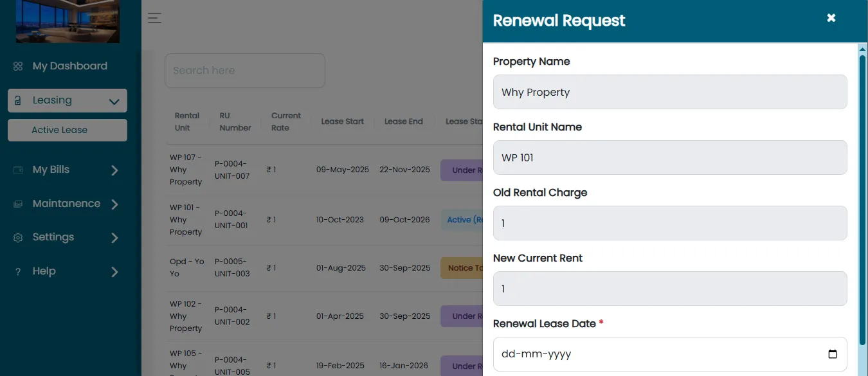868x376 pixels.
Task: Click the RU Number column header
Action: click(235, 121)
